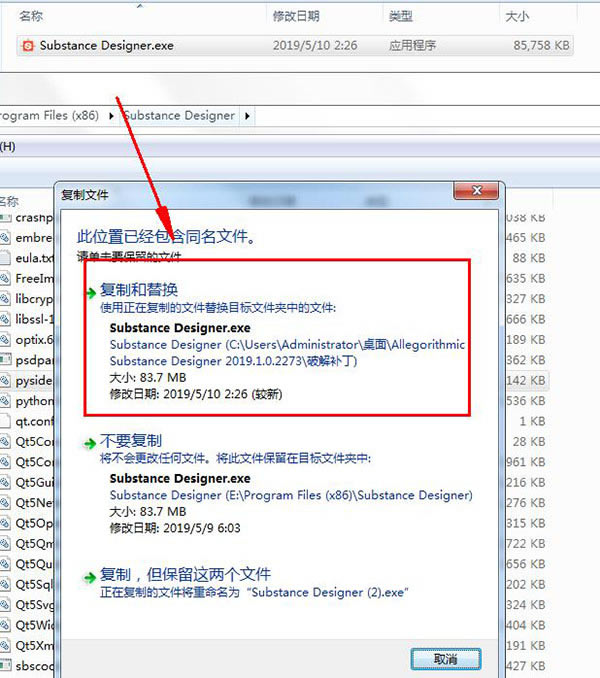
Task: Click green arrow beside 复制和替换
Action: pyautogui.click(x=90, y=293)
